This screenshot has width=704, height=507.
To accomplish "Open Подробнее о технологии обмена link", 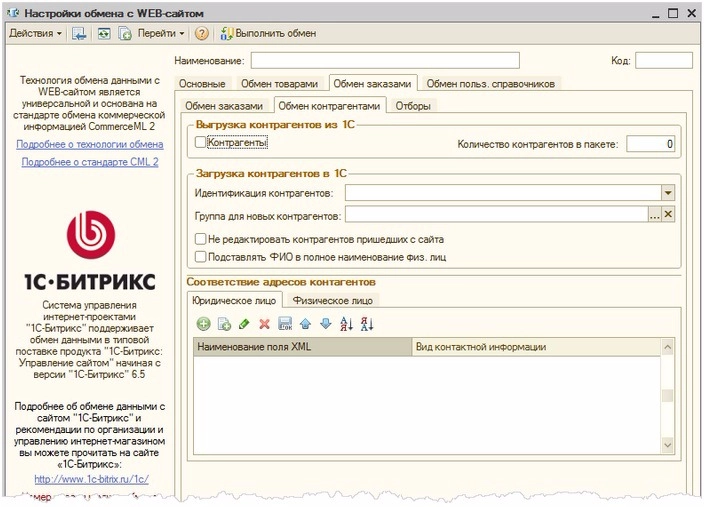I will click(x=90, y=145).
